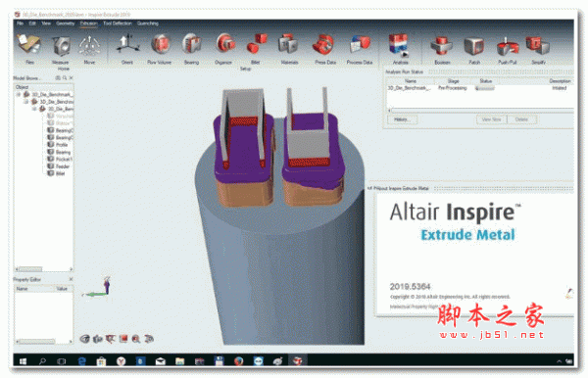The width and height of the screenshot is (588, 378).
Task: Close the Property Editor panel
Action: click(71, 279)
